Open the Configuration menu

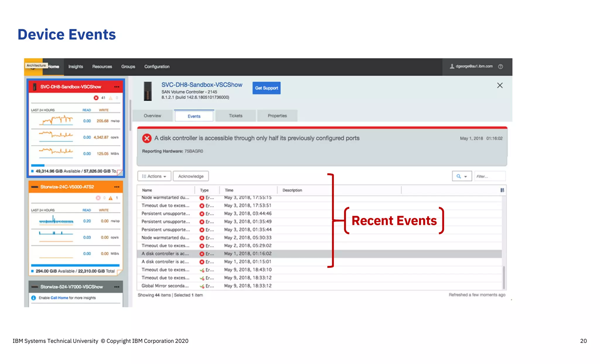pyautogui.click(x=157, y=67)
